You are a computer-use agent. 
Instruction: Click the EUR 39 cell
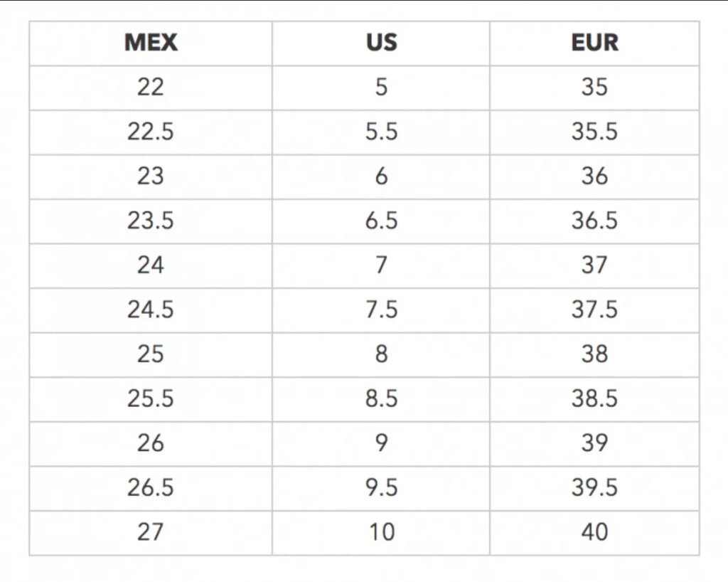595,444
